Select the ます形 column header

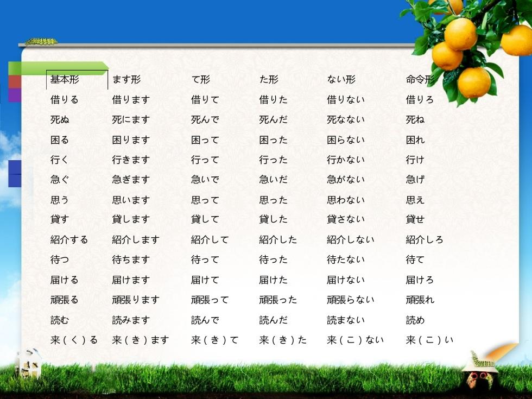[126, 80]
